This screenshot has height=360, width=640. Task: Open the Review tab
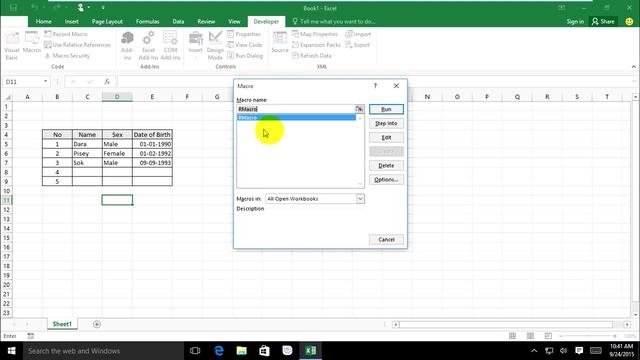[206, 22]
